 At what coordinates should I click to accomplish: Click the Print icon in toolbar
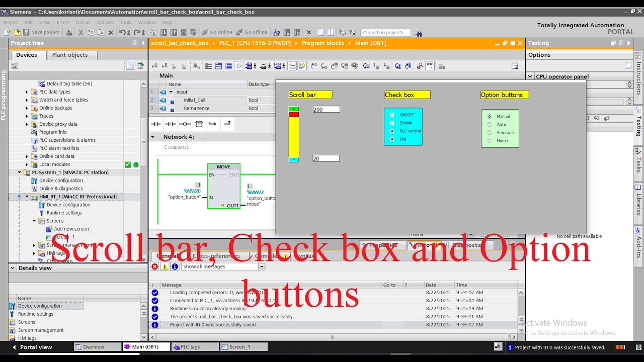(x=69, y=32)
